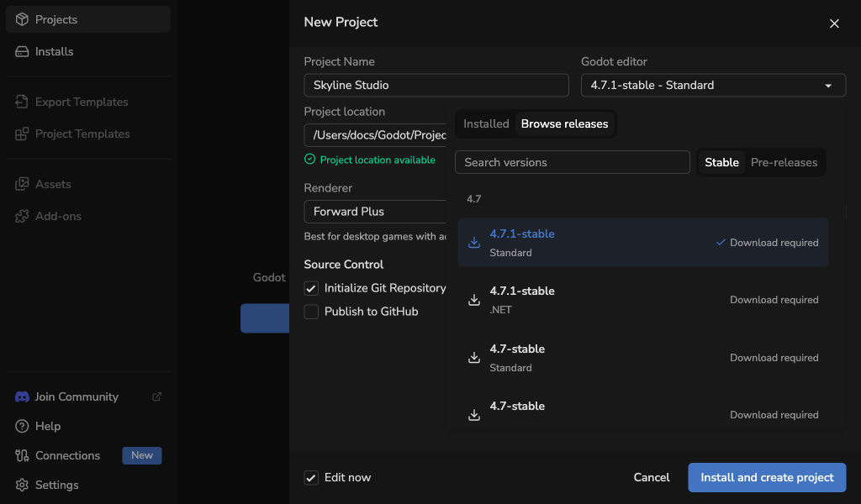Open the Assets section
This screenshot has height=504, width=861.
(x=87, y=184)
